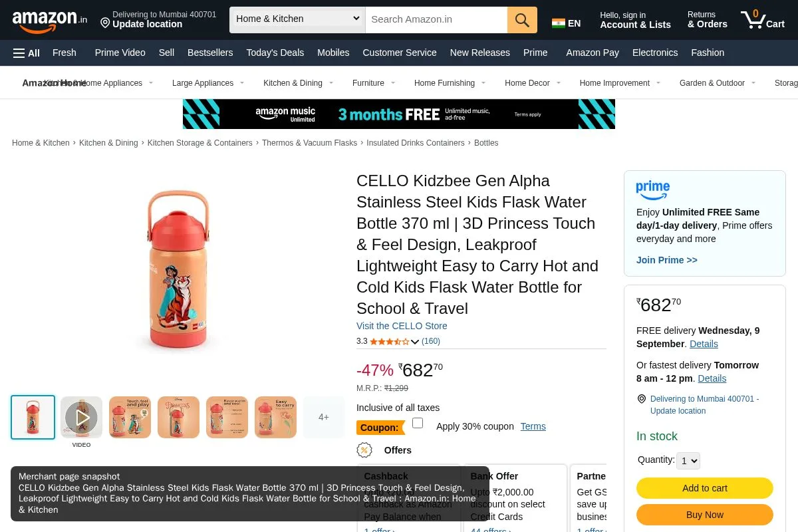Expand the ratings chevron next to 3.3
798x532 pixels.
[x=415, y=342]
